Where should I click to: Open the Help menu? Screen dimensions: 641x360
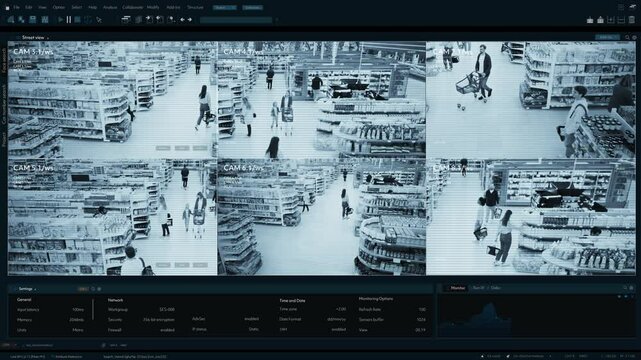pyautogui.click(x=93, y=7)
